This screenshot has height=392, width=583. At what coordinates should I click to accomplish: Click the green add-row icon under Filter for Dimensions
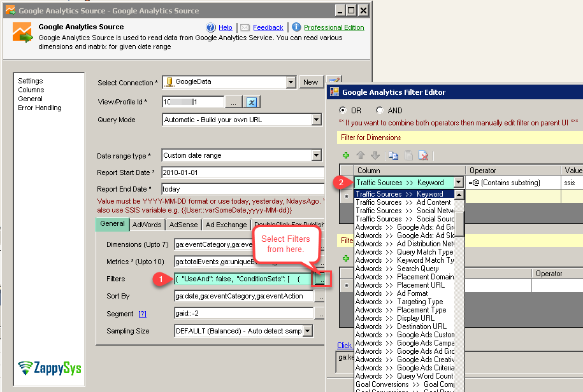(346, 155)
